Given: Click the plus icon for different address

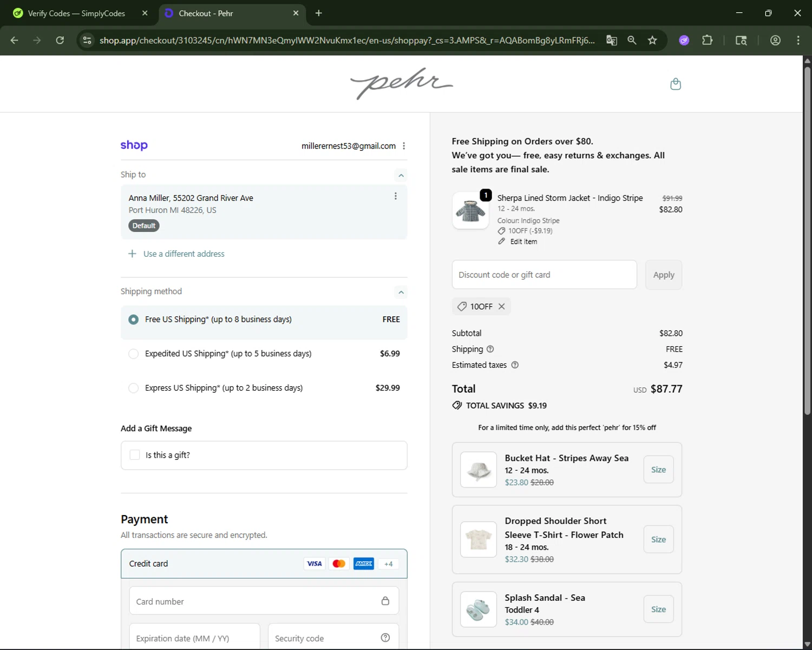Looking at the screenshot, I should (132, 253).
